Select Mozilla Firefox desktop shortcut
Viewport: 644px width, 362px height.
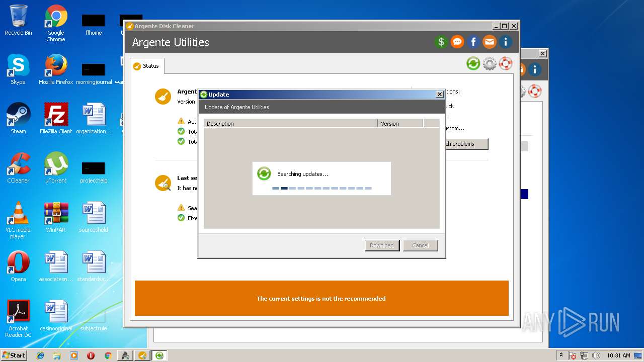click(x=56, y=69)
